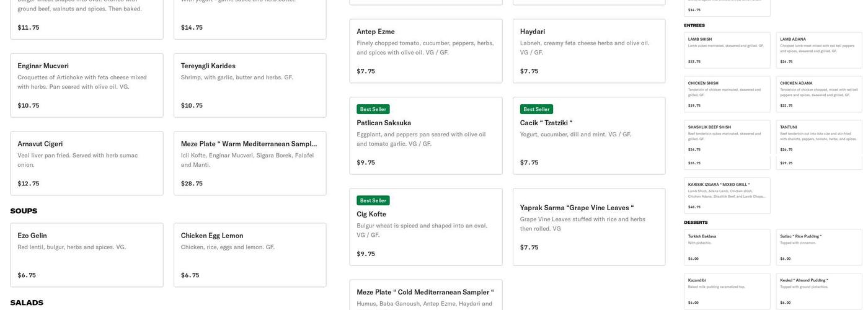Select the Cacik Tzatziki item title

point(546,123)
